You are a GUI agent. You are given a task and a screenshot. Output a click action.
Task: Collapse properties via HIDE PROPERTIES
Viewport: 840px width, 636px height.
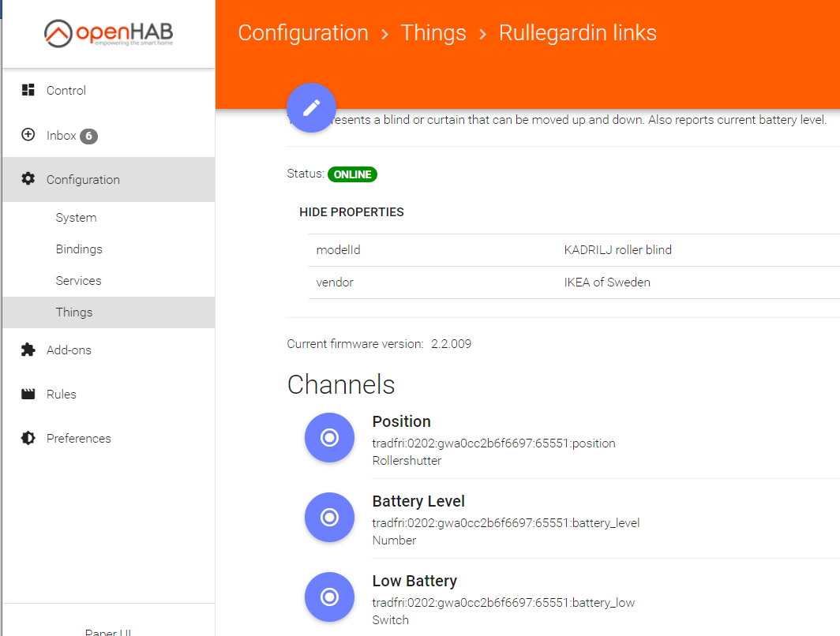351,212
